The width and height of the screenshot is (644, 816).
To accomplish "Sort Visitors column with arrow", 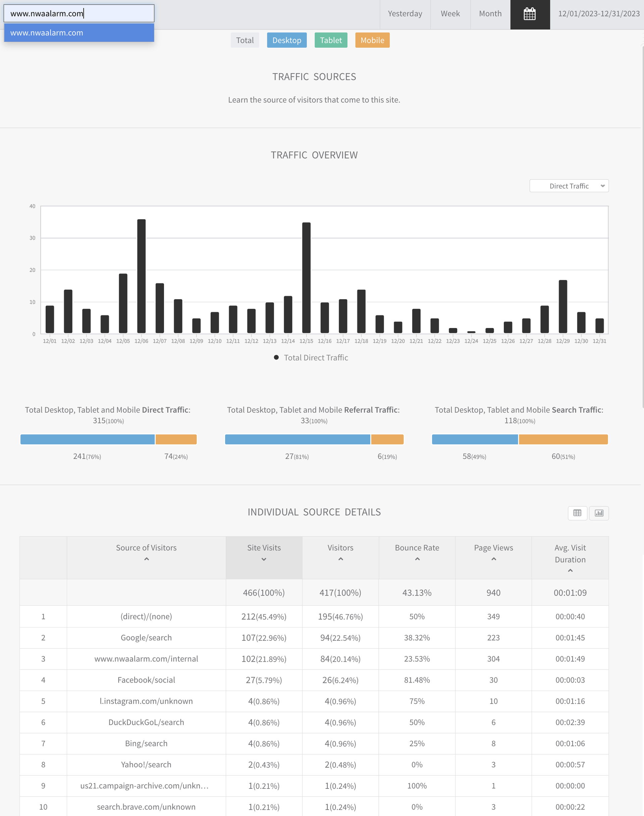I will (340, 559).
